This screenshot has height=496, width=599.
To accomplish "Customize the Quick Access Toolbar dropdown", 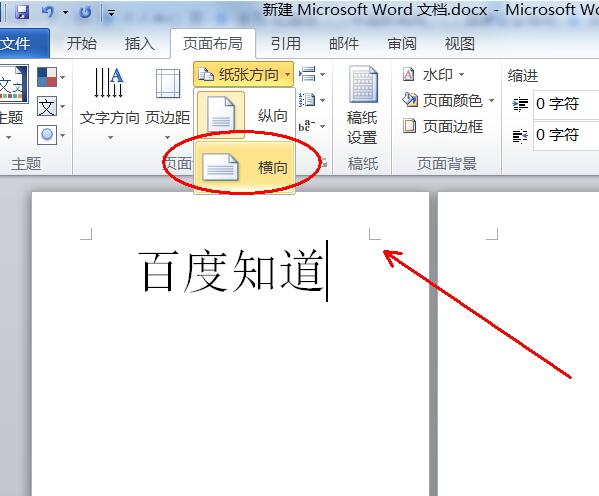I will pyautogui.click(x=111, y=13).
